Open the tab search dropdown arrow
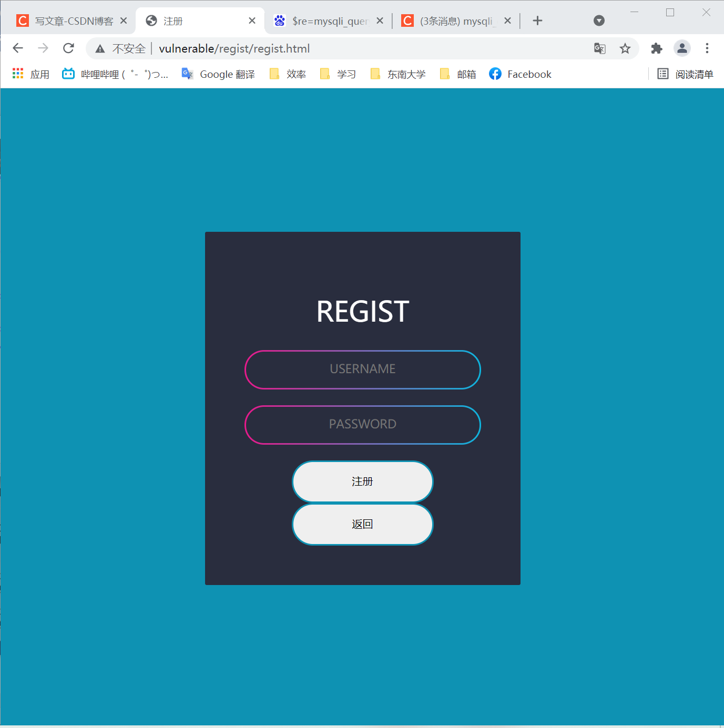This screenshot has width=724, height=728. tap(599, 20)
